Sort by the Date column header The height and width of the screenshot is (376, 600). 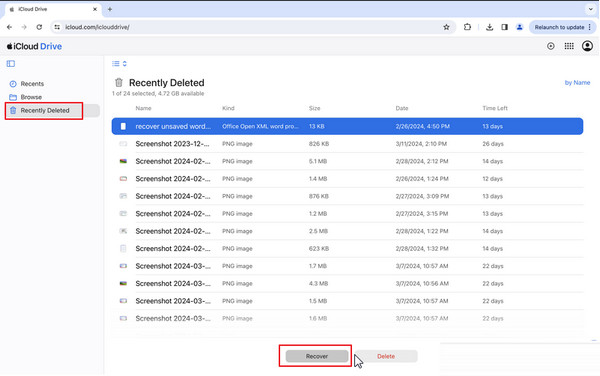pyautogui.click(x=402, y=108)
